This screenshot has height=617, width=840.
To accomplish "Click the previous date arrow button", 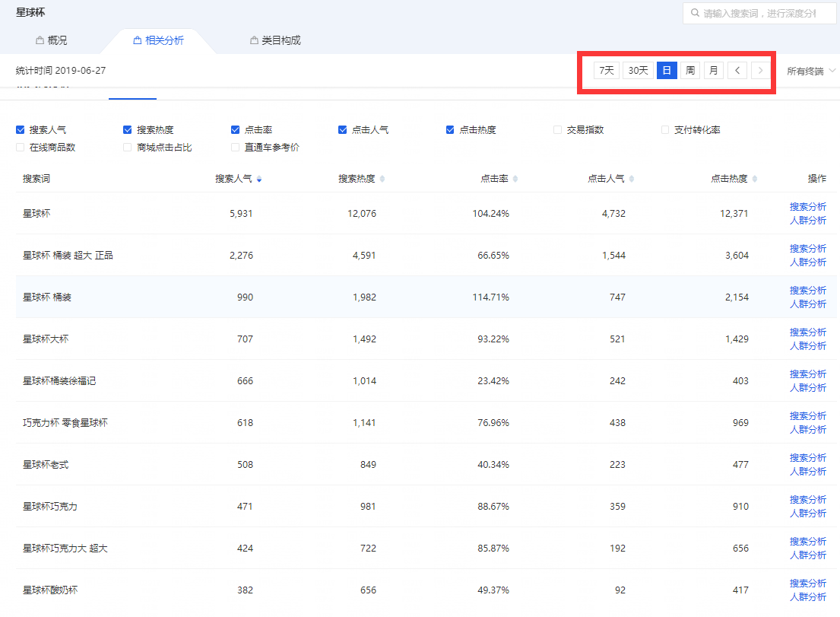I will point(737,71).
